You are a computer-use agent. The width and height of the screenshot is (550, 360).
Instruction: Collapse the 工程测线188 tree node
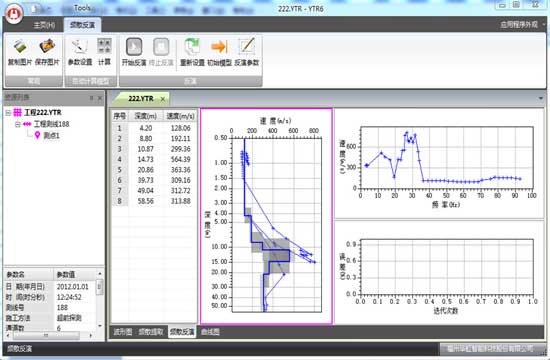point(18,124)
